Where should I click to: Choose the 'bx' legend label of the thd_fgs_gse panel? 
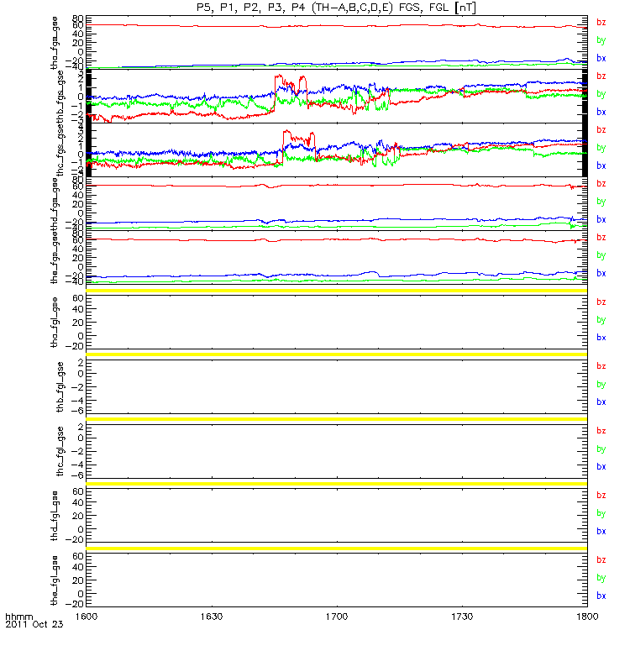(601, 219)
